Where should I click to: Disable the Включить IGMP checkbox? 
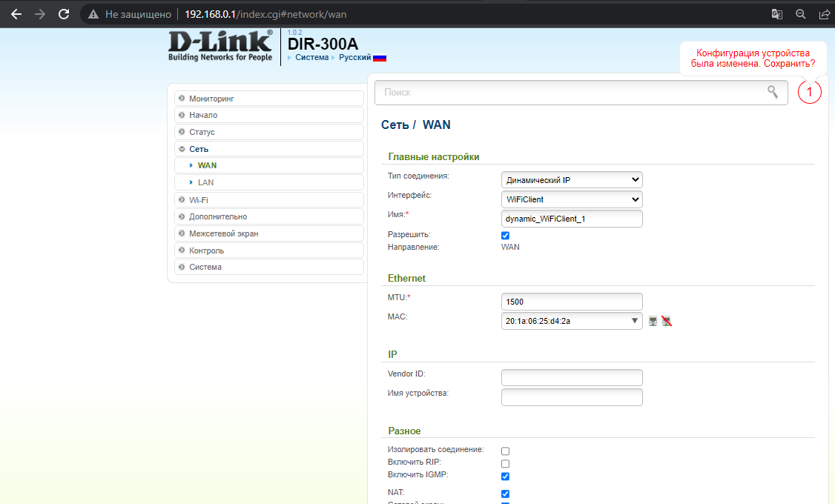click(x=505, y=477)
